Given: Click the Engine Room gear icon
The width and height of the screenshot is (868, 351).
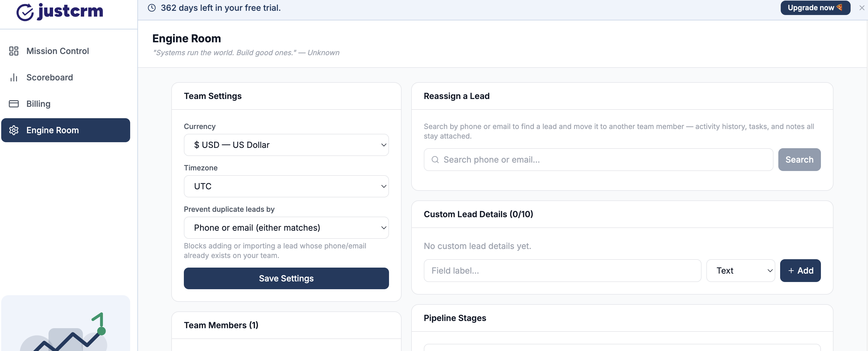Looking at the screenshot, I should (14, 130).
